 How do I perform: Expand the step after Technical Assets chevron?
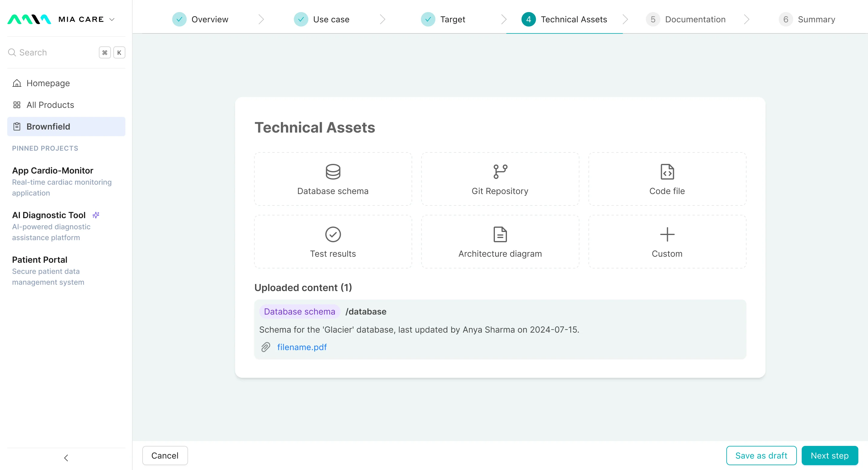coord(625,19)
